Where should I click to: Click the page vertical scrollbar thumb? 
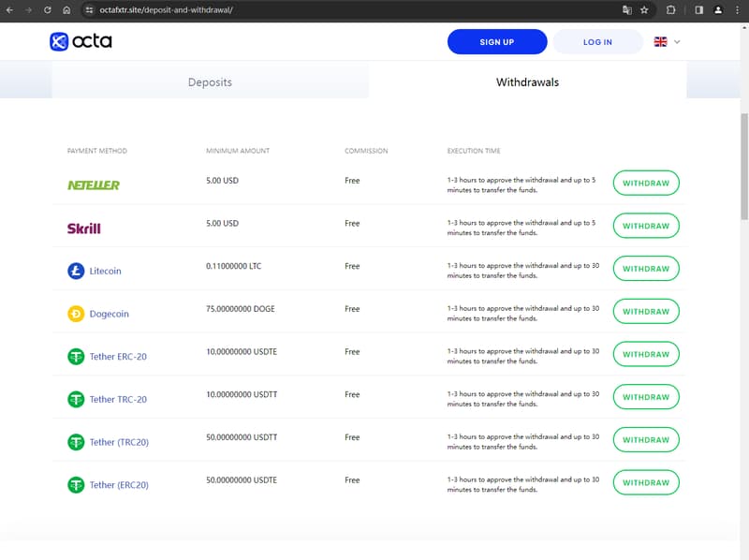(x=744, y=167)
